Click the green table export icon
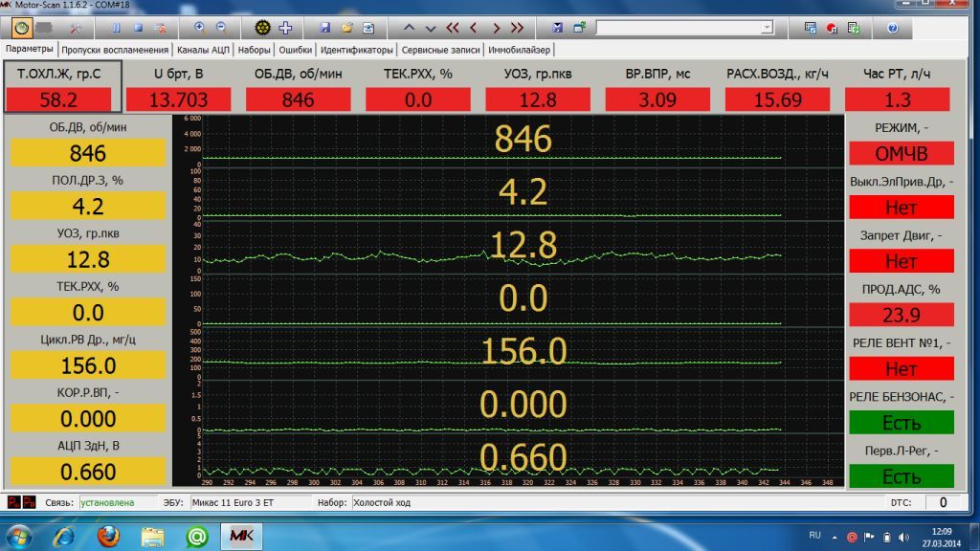980x551 pixels. click(x=853, y=28)
